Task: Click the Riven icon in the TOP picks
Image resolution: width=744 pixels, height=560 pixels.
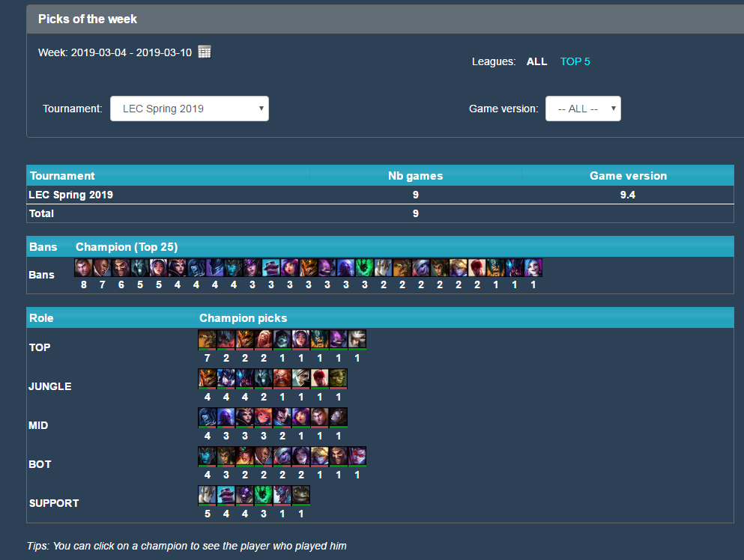Action: [x=357, y=339]
